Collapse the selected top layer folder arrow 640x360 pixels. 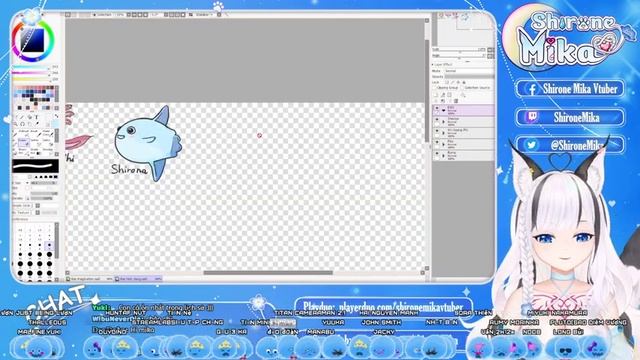pyautogui.click(x=443, y=110)
